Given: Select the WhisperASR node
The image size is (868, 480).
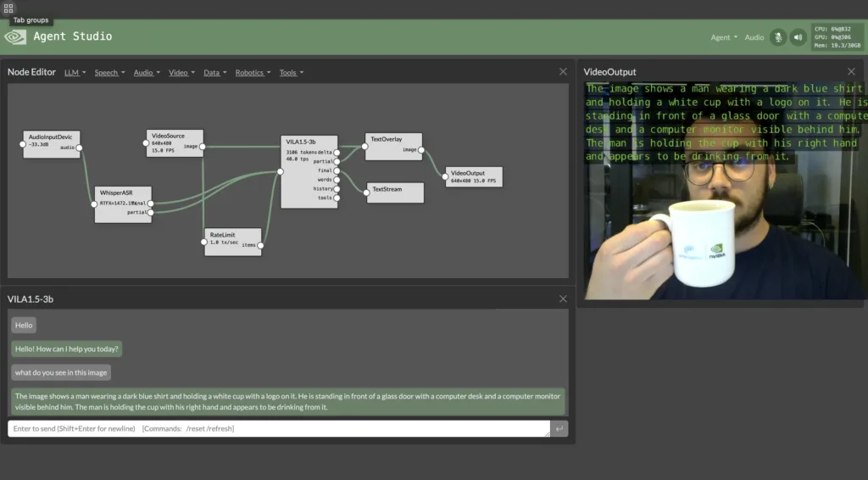Looking at the screenshot, I should click(122, 193).
